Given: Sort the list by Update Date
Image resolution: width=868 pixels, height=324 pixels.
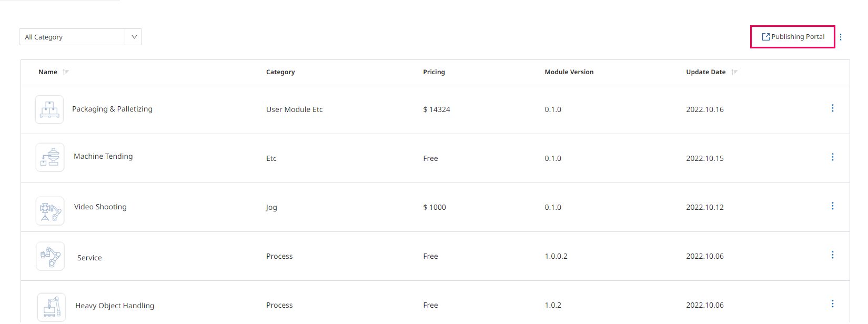Looking at the screenshot, I should click(734, 72).
